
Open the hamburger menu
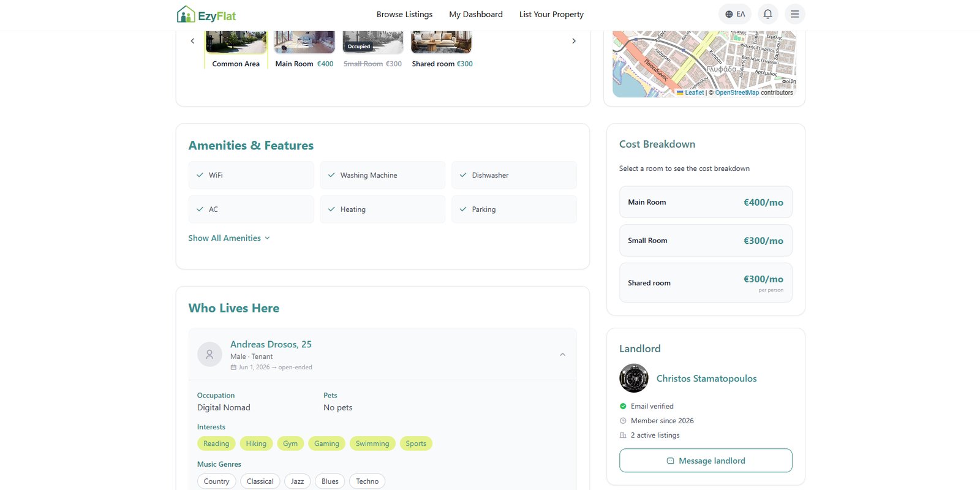794,14
